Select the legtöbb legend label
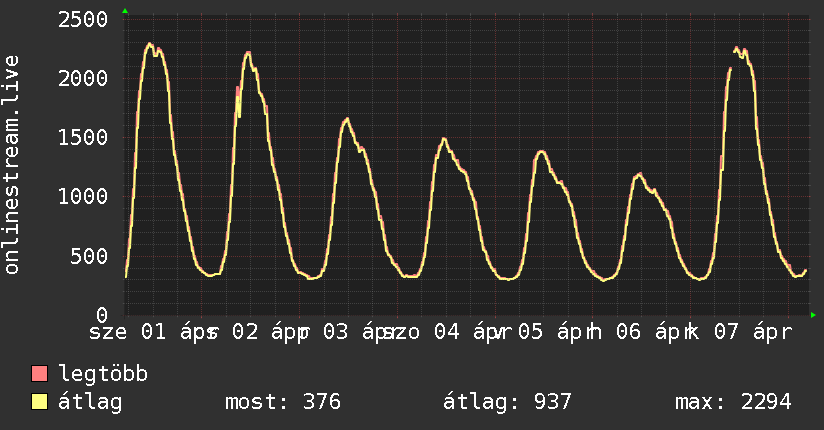This screenshot has width=824, height=430. pyautogui.click(x=103, y=374)
